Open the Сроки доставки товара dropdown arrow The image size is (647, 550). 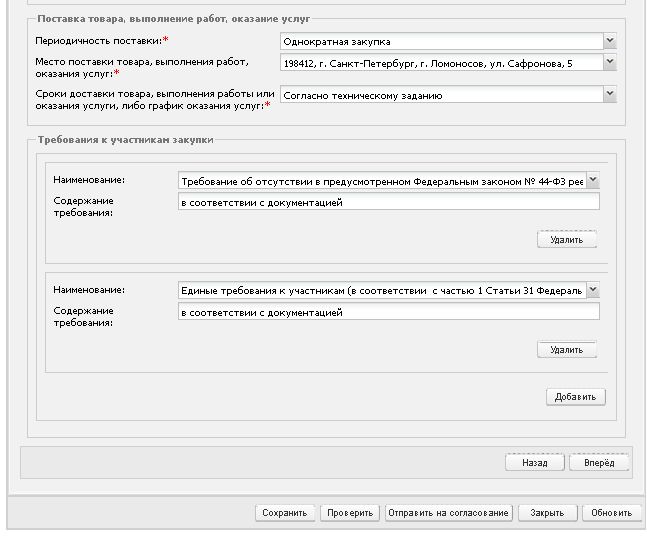[x=610, y=94]
